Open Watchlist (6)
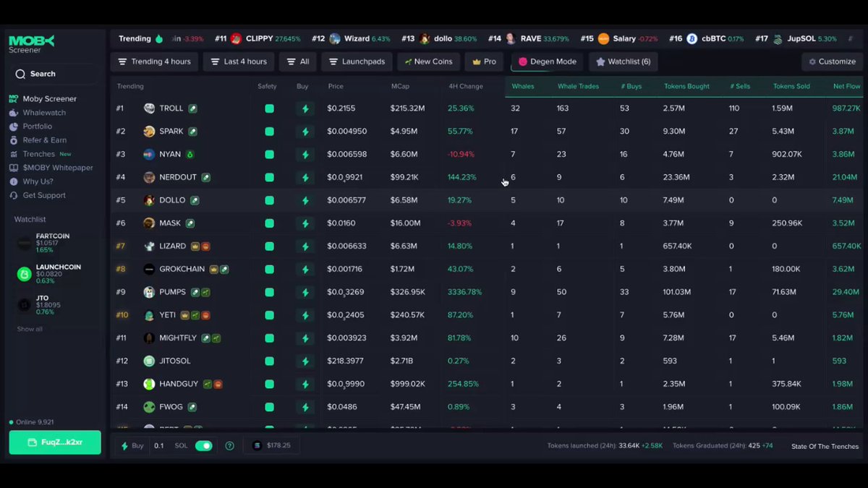This screenshot has height=488, width=868. [623, 62]
